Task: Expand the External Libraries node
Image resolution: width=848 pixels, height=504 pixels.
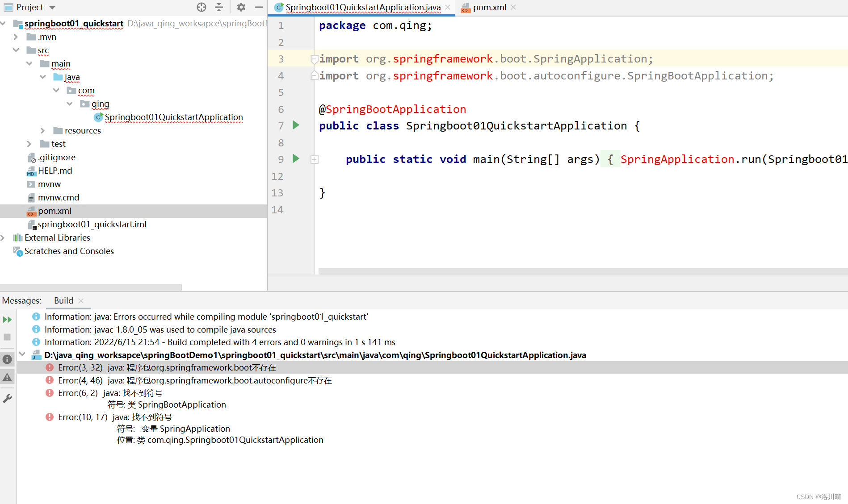Action: click(x=4, y=237)
